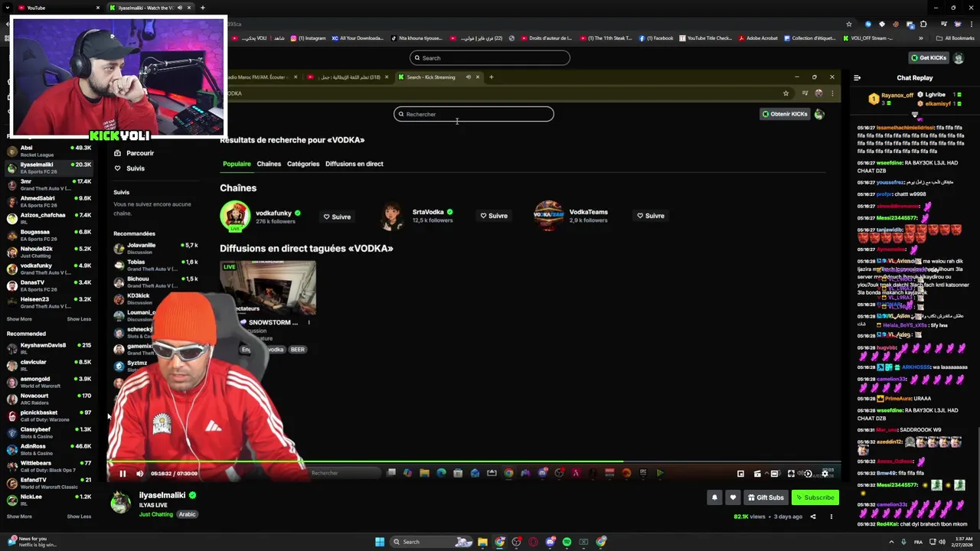Collapse the Chat Replay panel
This screenshot has height=551, width=980.
pyautogui.click(x=857, y=77)
